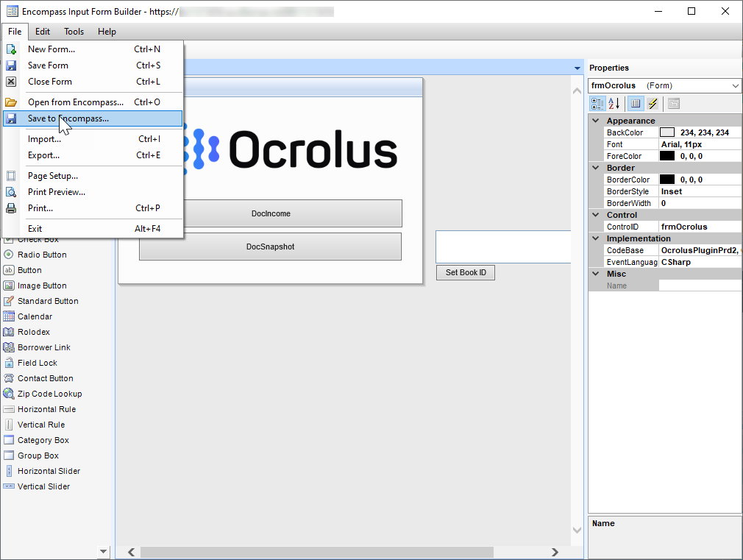Collapse the Control property category
The image size is (743, 560).
(596, 215)
